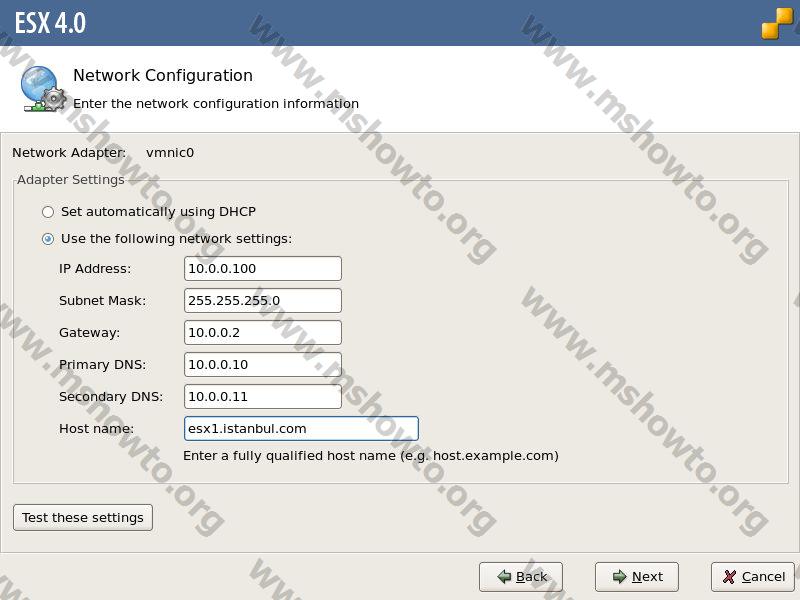Click the Primary DNS field
Screen dimensions: 800x600
pyautogui.click(x=263, y=364)
